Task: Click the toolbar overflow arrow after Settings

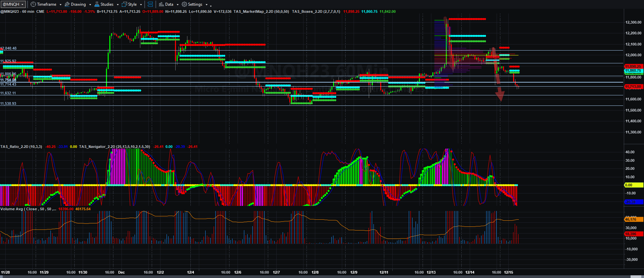Action: [x=211, y=5]
